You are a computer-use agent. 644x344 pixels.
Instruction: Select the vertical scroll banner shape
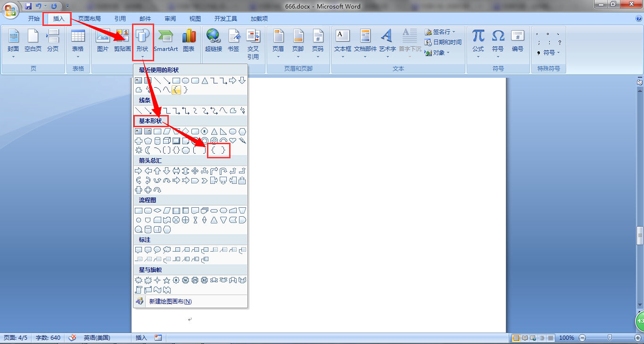click(x=139, y=290)
